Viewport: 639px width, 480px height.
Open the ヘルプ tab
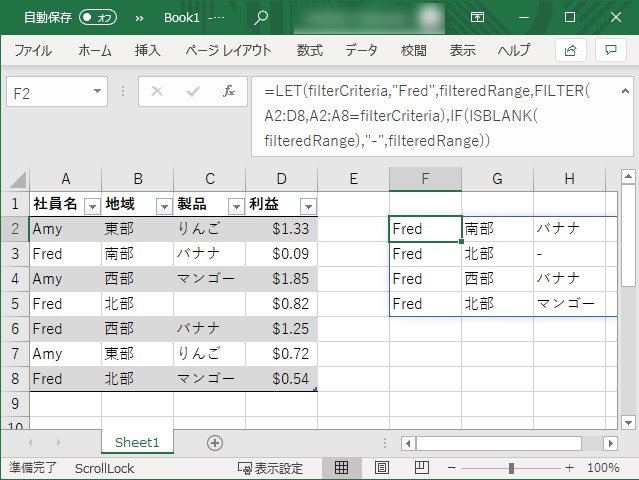(x=513, y=51)
